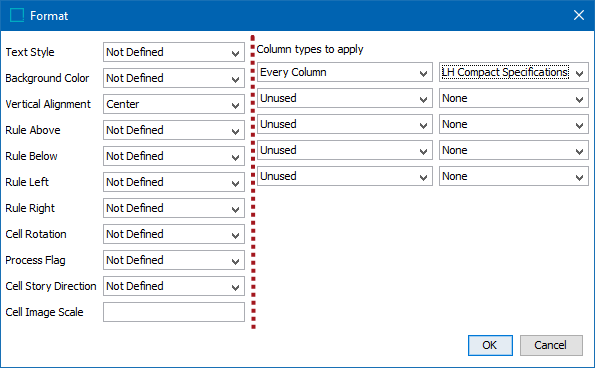This screenshot has height=368, width=595.
Task: Open the Cell Story Direction dropdown
Action: [x=174, y=286]
